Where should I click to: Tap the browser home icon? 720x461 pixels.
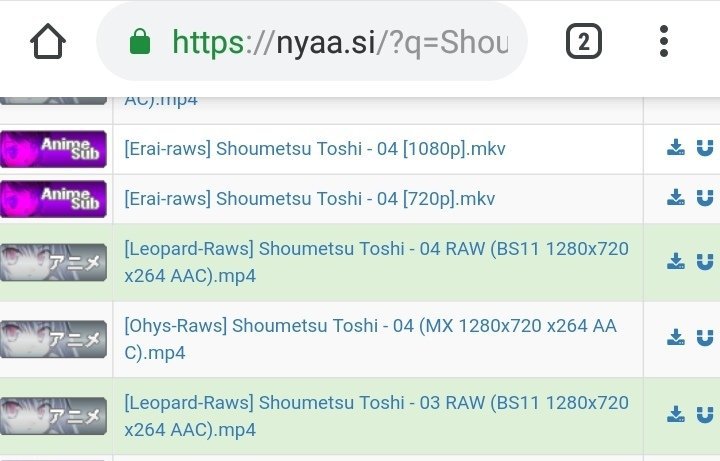click(x=48, y=41)
